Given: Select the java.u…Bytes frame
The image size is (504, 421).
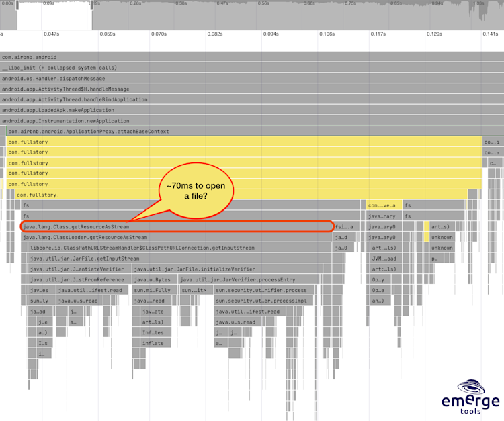Looking at the screenshot, I should point(155,280).
